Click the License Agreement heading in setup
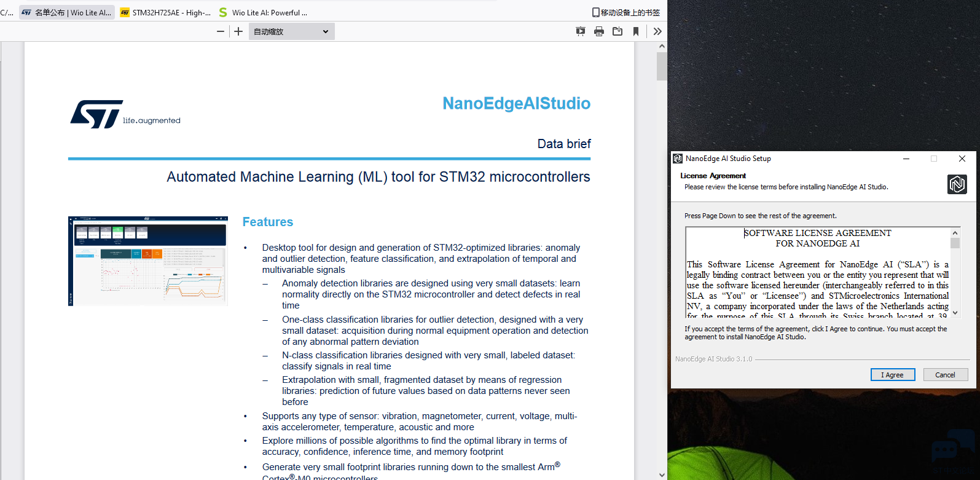 713,176
